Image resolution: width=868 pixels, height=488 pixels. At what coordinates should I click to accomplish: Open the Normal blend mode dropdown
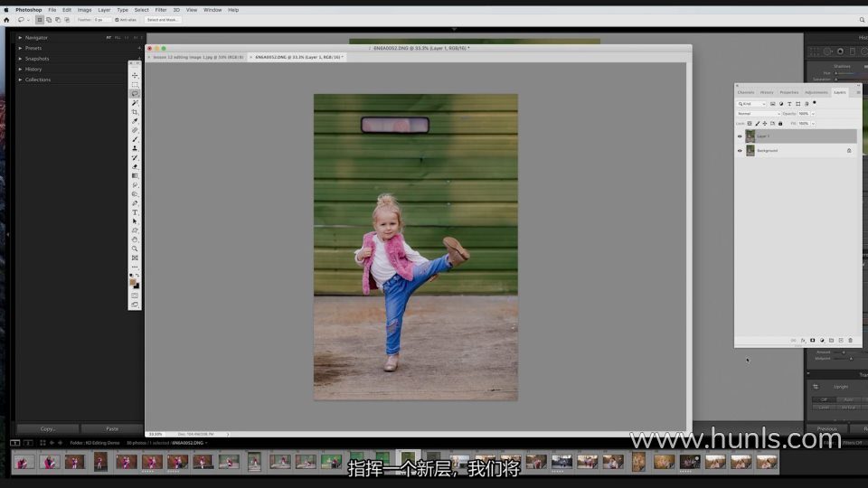759,114
